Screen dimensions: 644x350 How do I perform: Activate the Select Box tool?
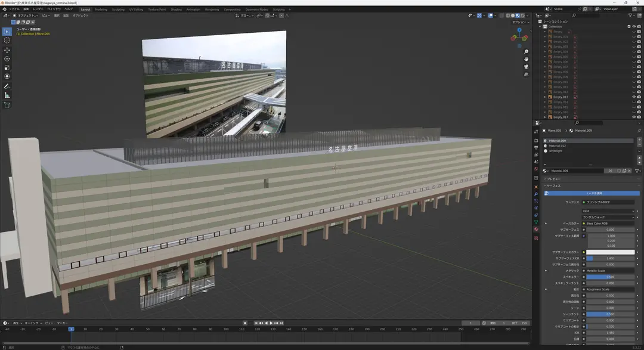click(x=7, y=32)
